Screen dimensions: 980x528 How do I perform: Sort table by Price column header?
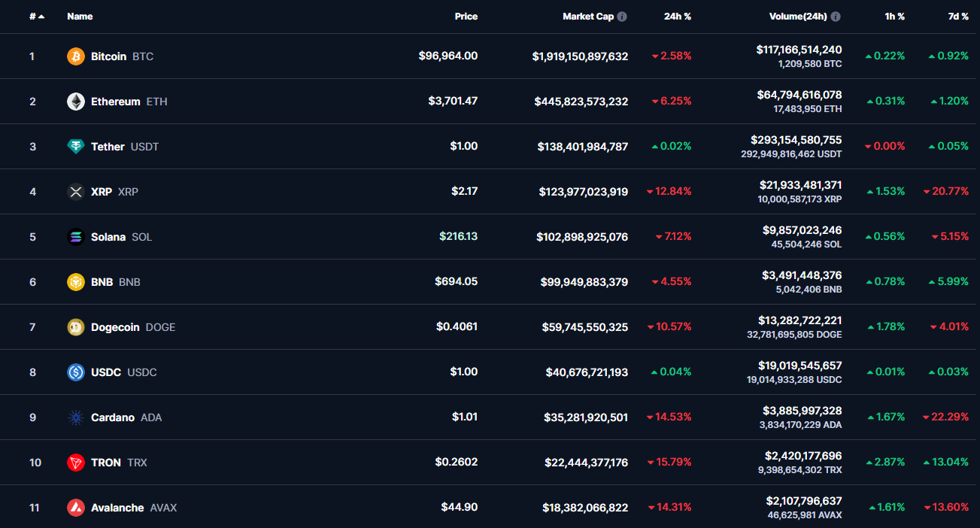pyautogui.click(x=466, y=17)
